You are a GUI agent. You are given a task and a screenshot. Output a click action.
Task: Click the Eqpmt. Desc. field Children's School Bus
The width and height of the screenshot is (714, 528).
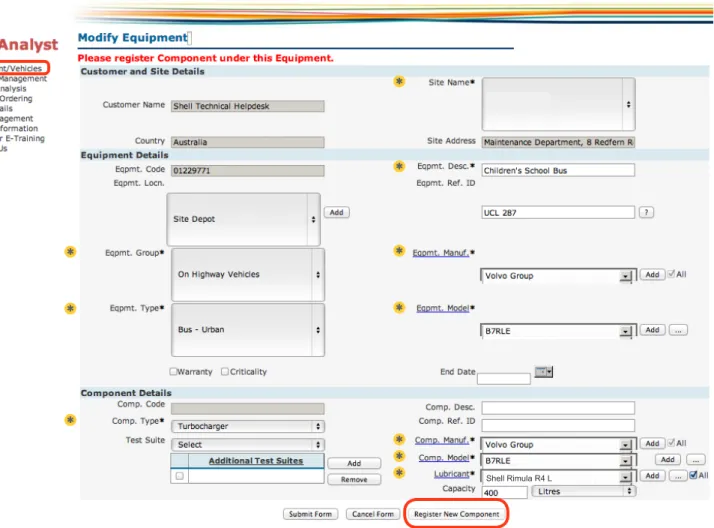(558, 170)
